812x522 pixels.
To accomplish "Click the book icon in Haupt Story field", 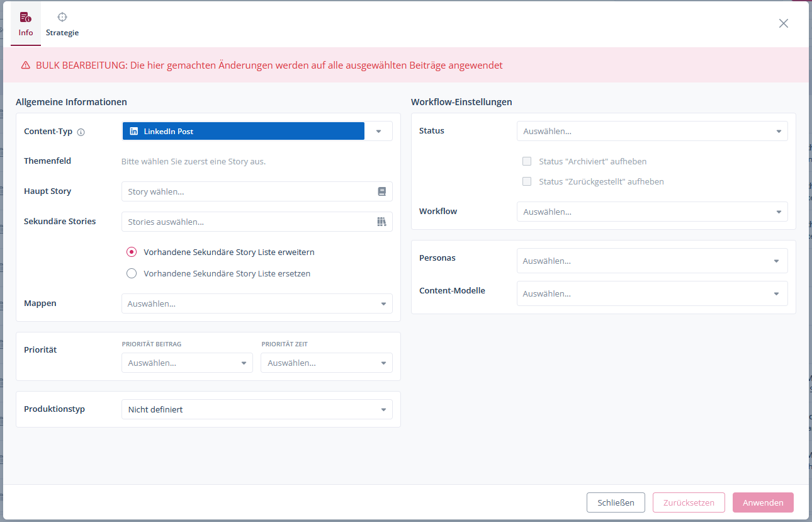I will (x=381, y=191).
